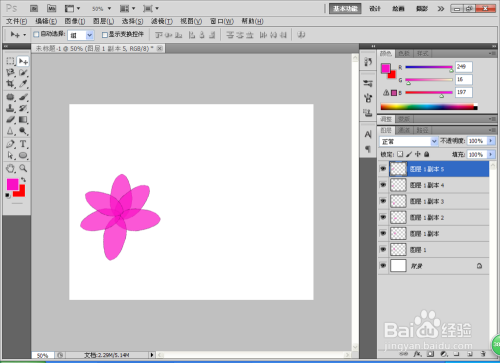Image resolution: width=500 pixels, height=363 pixels.
Task: Select the Path Selection tool
Action: [x=10, y=155]
